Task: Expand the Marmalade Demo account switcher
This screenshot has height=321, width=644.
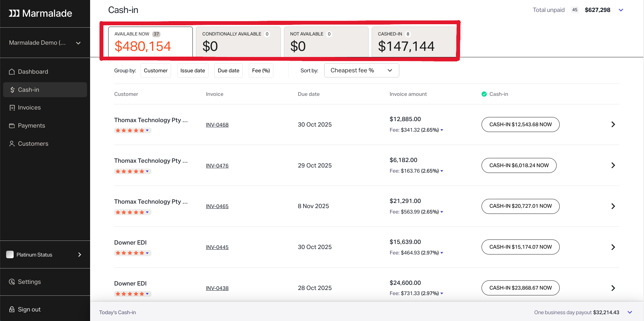Action: (78, 43)
